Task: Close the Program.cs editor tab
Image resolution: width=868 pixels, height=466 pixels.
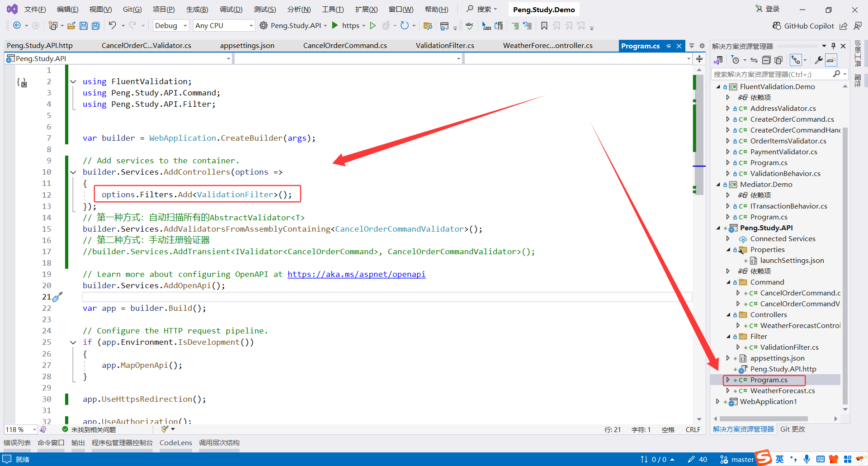Action: 679,46
